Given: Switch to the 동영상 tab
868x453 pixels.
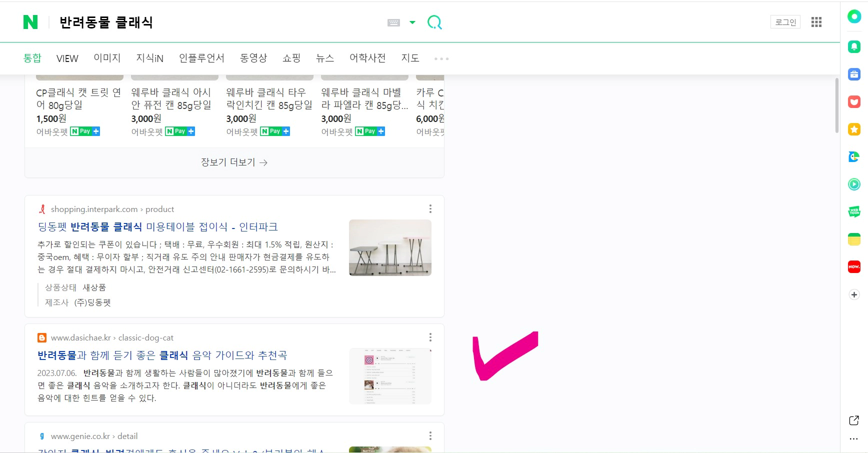Looking at the screenshot, I should coord(253,58).
